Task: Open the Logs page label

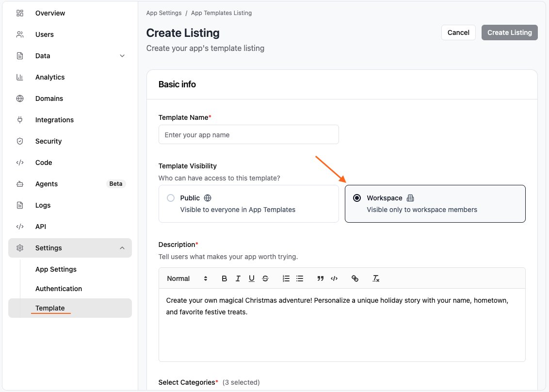Action: (43, 206)
